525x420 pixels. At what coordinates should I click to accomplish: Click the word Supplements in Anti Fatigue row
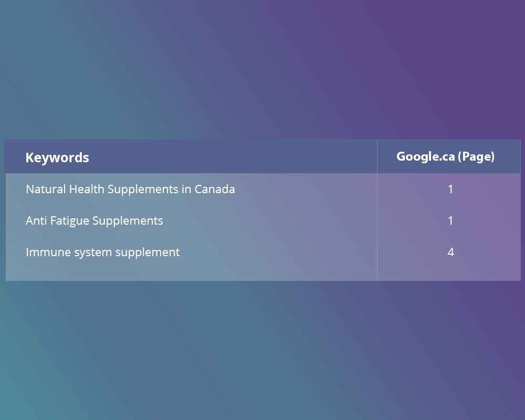tap(128, 221)
